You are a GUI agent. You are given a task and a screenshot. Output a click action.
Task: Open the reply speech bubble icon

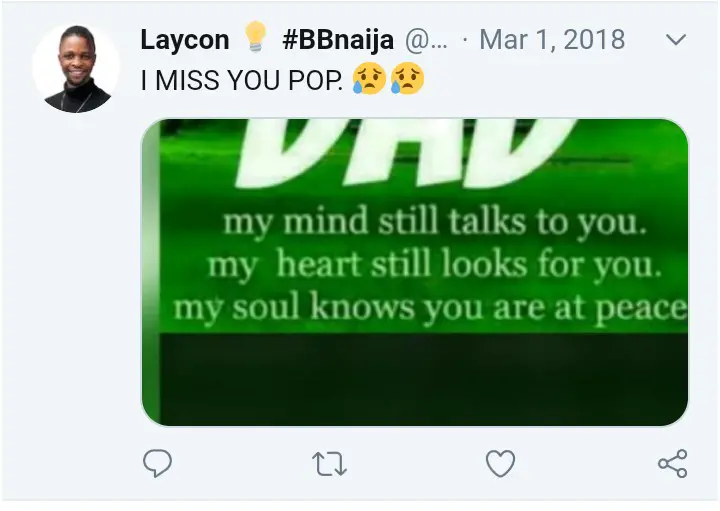[x=158, y=463]
